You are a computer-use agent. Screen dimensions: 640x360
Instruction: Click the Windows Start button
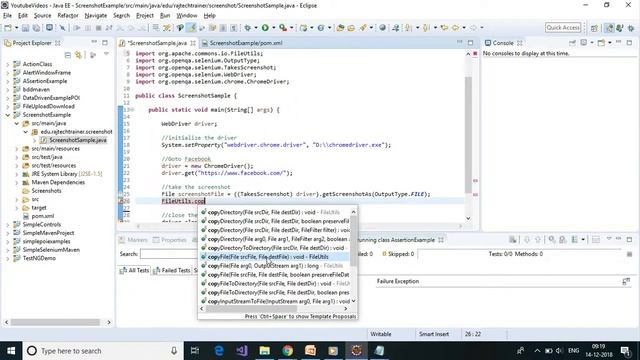(11, 351)
